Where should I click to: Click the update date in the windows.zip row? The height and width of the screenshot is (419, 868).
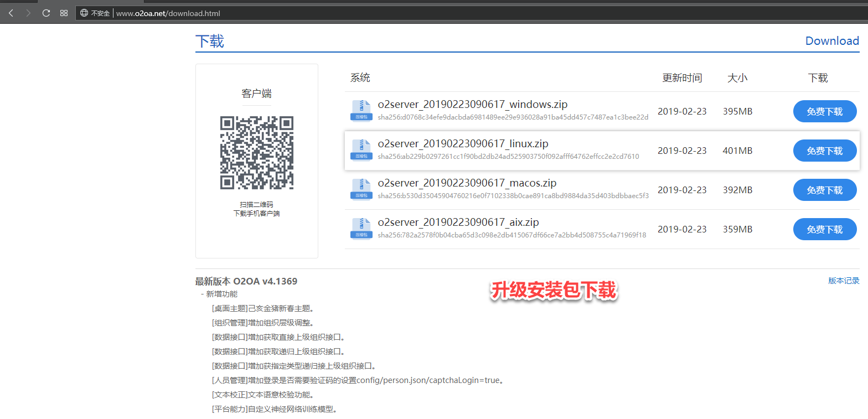click(x=682, y=111)
